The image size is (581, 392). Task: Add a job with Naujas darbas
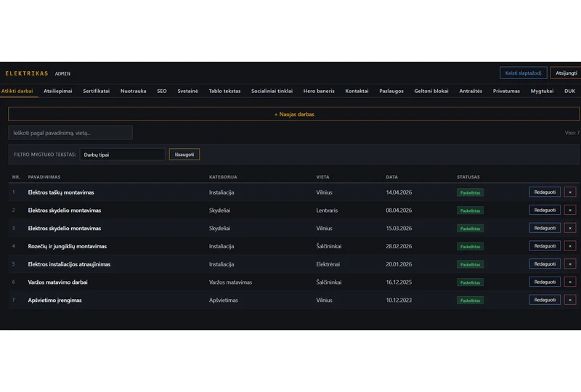(294, 114)
